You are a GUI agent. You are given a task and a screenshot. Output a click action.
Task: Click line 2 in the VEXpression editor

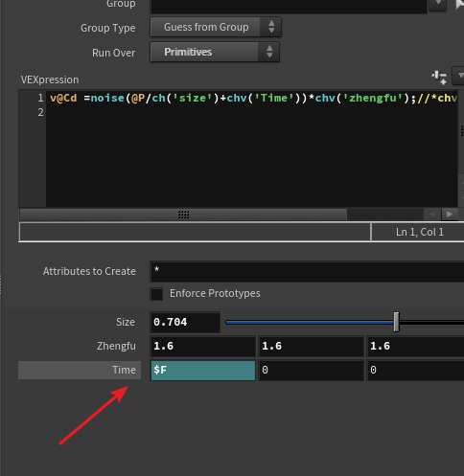(252, 112)
